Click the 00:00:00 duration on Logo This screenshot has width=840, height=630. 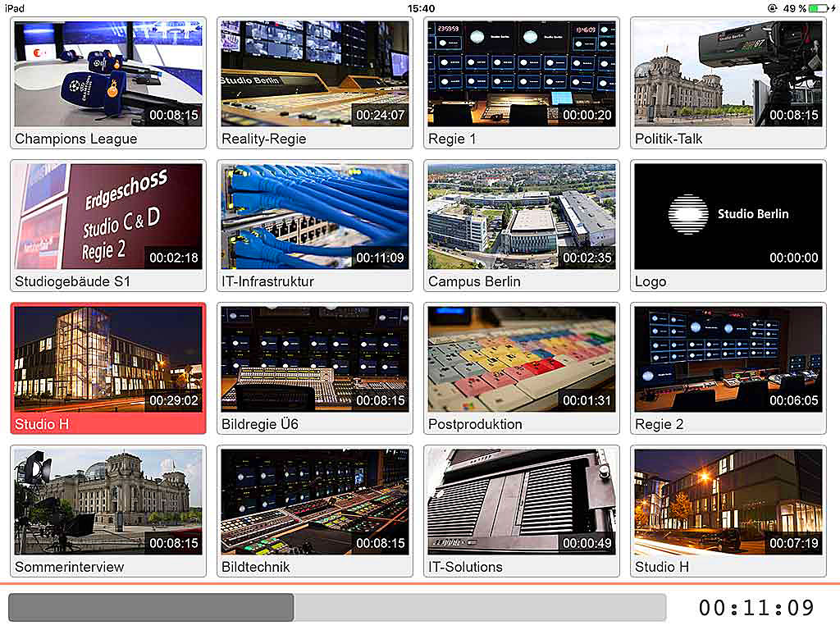point(794,258)
